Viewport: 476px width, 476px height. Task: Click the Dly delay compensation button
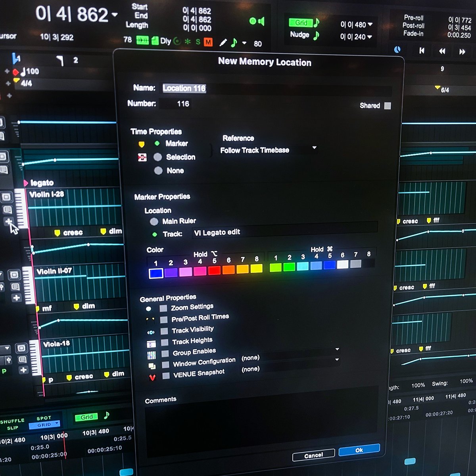coord(166,41)
